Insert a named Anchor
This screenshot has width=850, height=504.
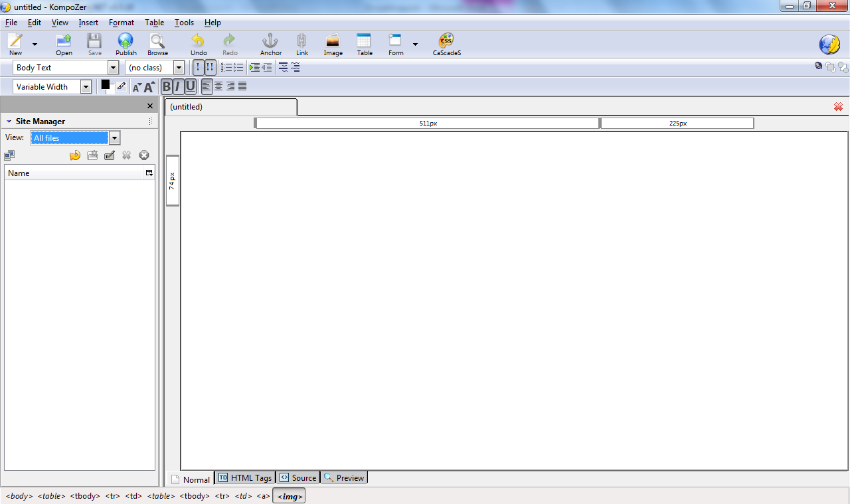(x=270, y=44)
